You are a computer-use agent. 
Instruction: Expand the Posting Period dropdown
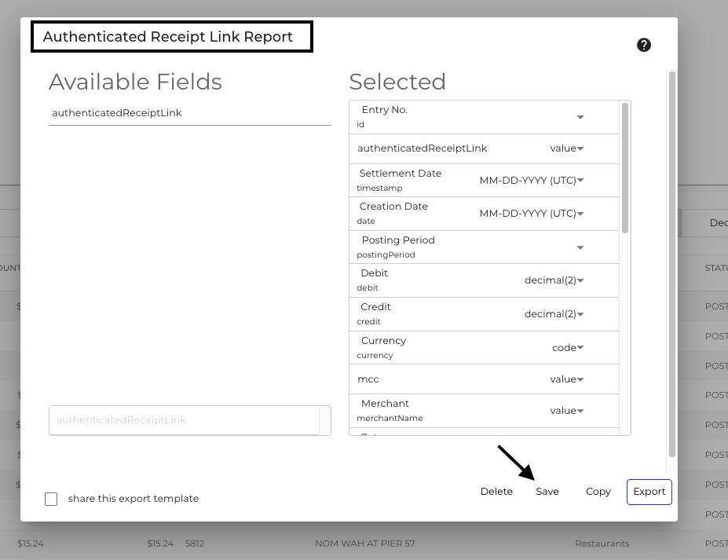(580, 247)
